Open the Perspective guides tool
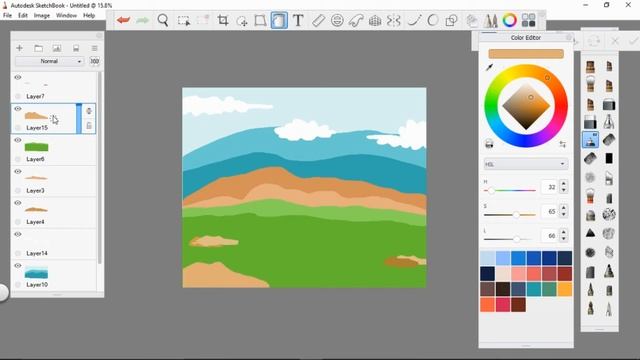This screenshot has height=360, width=640. [x=375, y=20]
